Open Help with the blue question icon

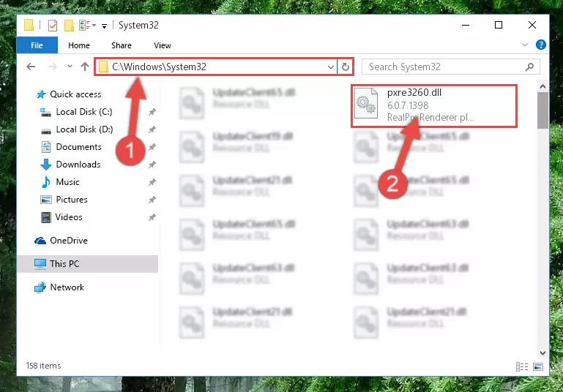[x=541, y=45]
